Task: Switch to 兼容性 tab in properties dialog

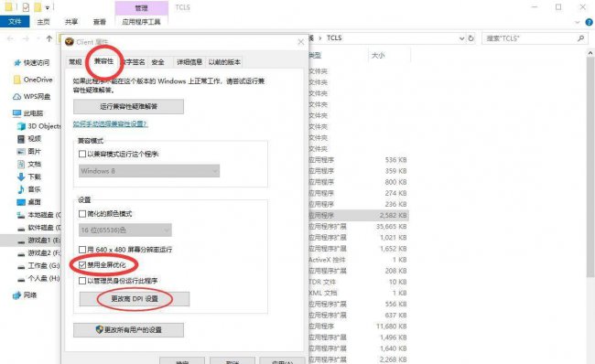Action: (x=104, y=61)
